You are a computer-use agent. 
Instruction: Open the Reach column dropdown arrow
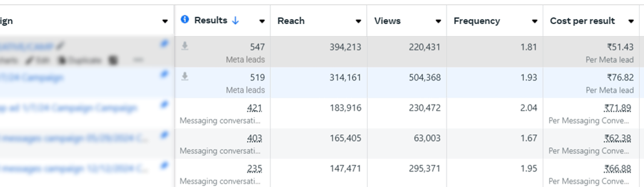(358, 21)
